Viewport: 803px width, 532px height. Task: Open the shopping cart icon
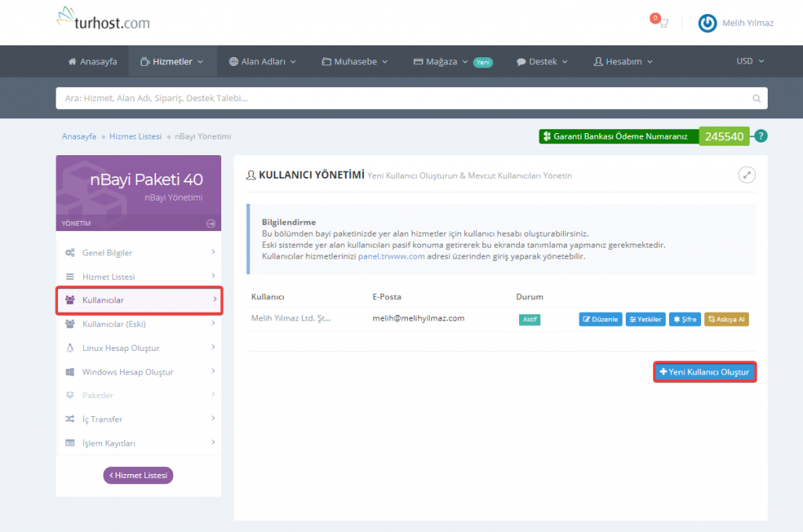click(663, 23)
